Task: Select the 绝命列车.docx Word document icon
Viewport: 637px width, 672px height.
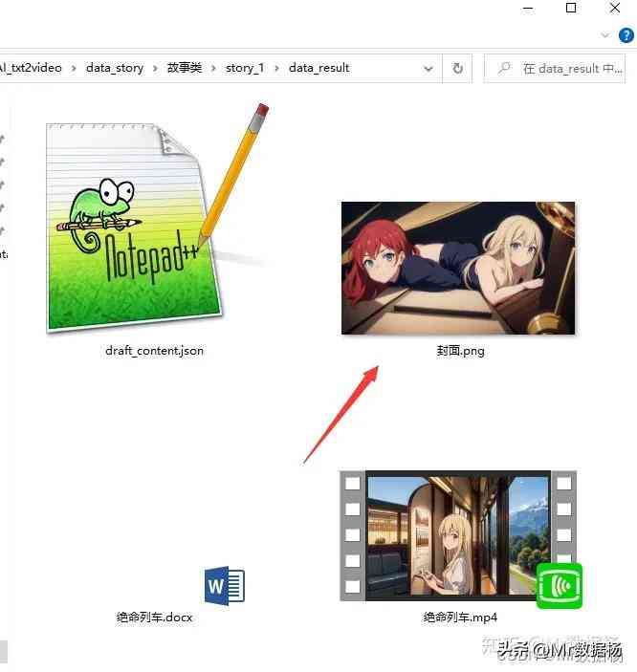Action: point(225,585)
